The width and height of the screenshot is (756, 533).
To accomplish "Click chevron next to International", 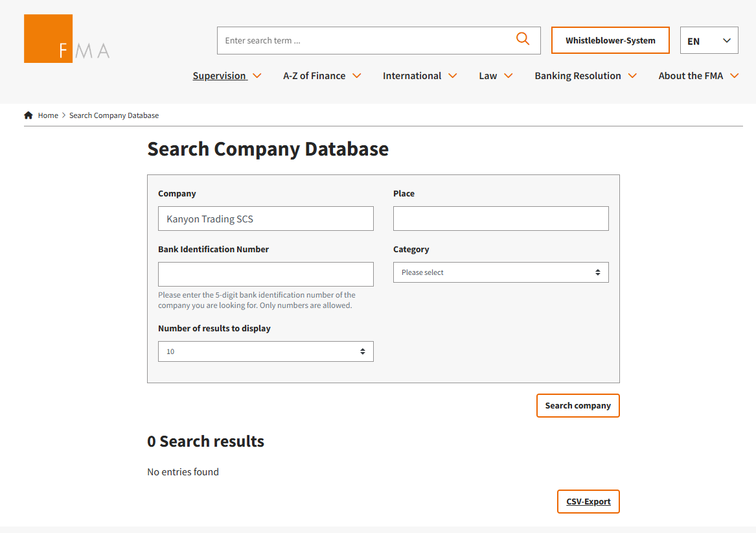I will click(453, 76).
